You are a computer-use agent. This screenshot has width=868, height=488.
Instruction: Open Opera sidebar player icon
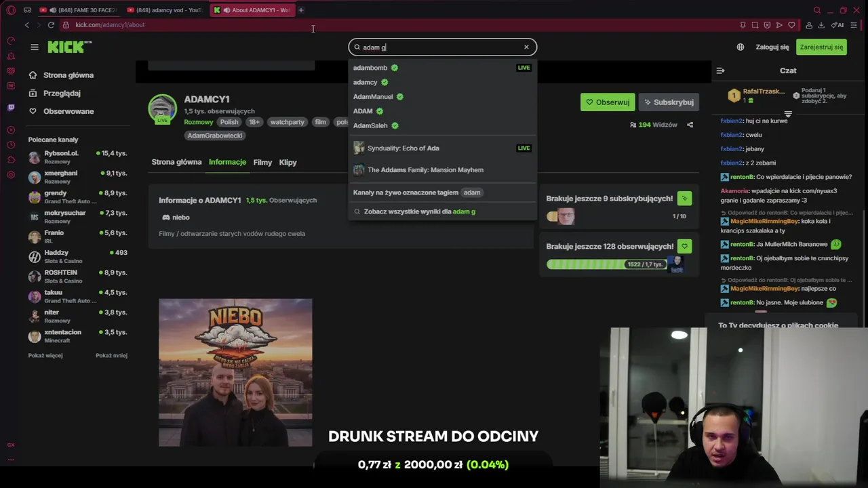(x=11, y=129)
